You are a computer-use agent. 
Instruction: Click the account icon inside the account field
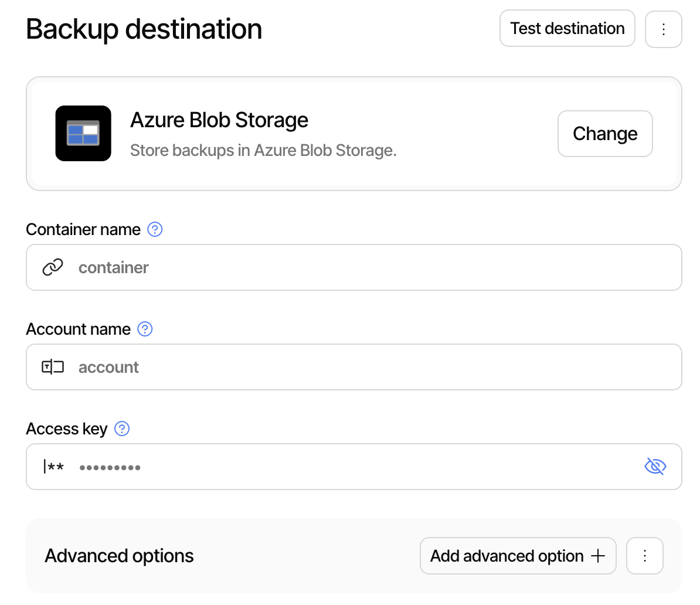click(52, 366)
